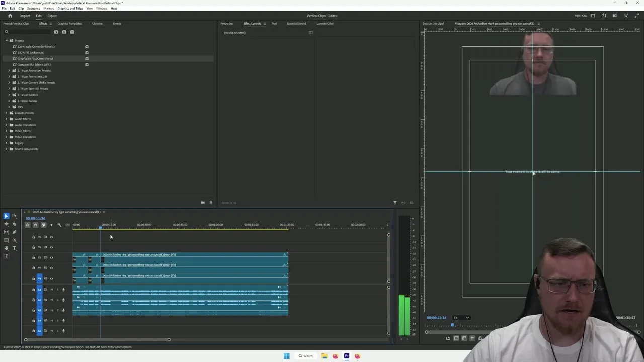This screenshot has height=362, width=644.
Task: Select Gaussian Blur (shorts 35%) preset
Action: (34, 64)
